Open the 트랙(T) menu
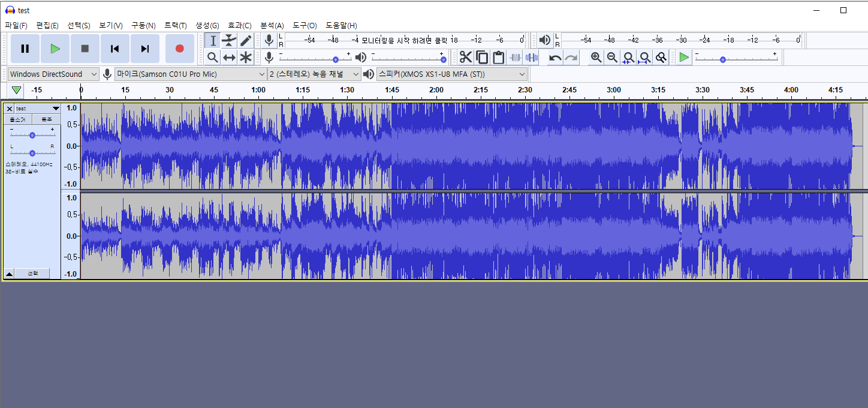The width and height of the screenshot is (868, 408). (176, 25)
